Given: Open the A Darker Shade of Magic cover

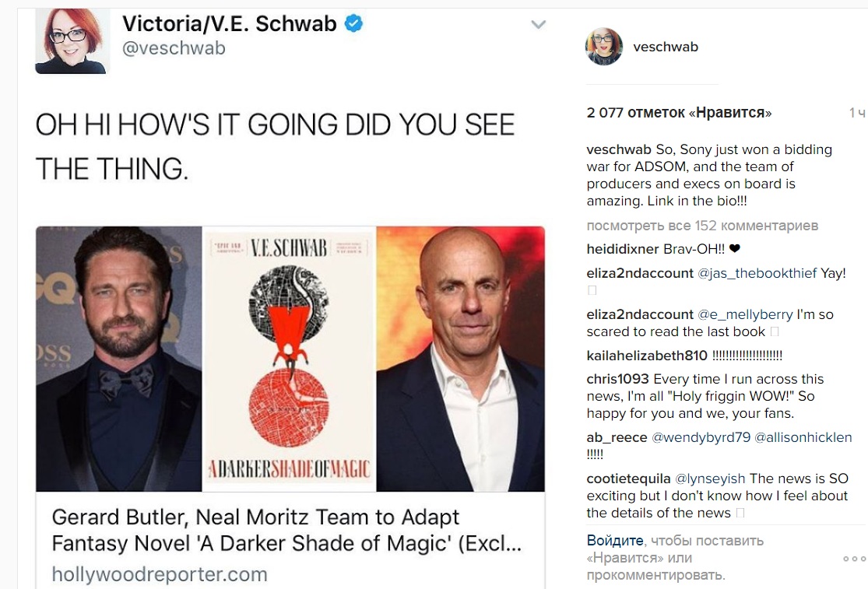Looking at the screenshot, I should (289, 359).
